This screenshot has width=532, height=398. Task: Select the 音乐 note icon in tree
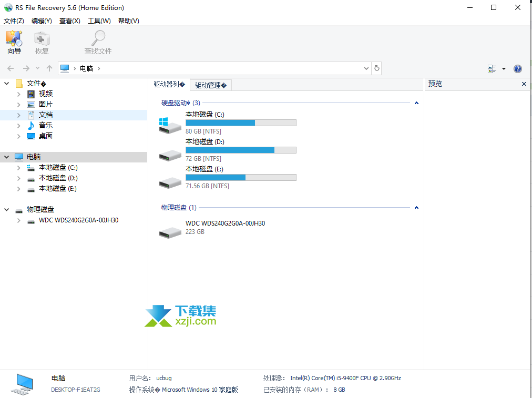(31, 126)
